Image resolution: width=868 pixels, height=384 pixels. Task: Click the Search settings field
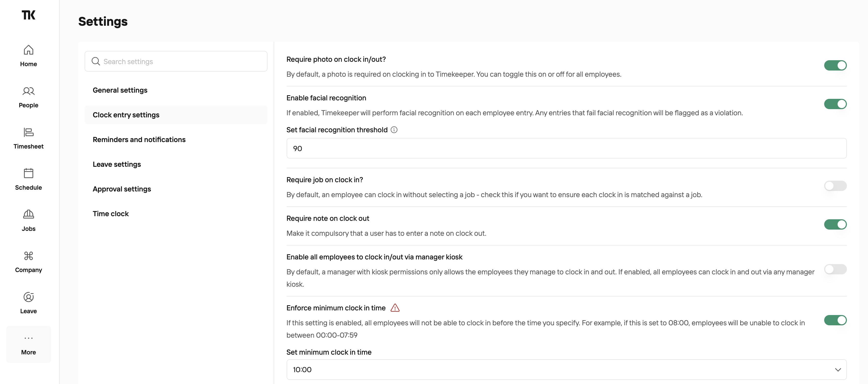[x=176, y=61]
